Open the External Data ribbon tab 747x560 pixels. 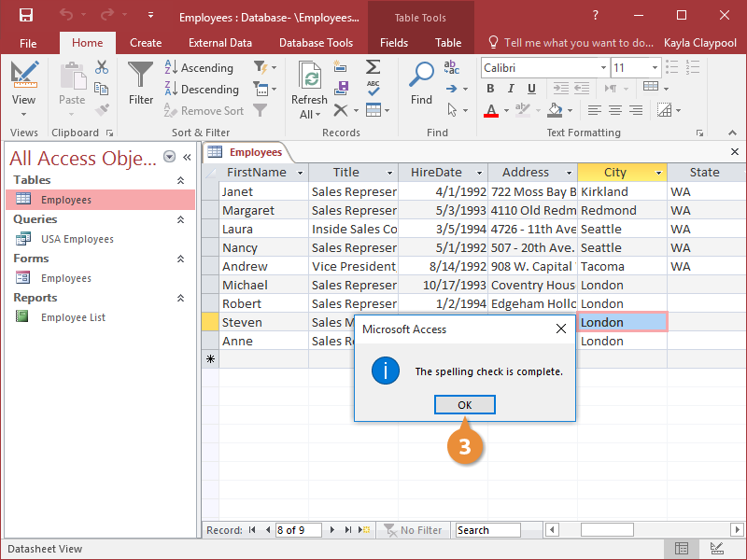coord(219,42)
